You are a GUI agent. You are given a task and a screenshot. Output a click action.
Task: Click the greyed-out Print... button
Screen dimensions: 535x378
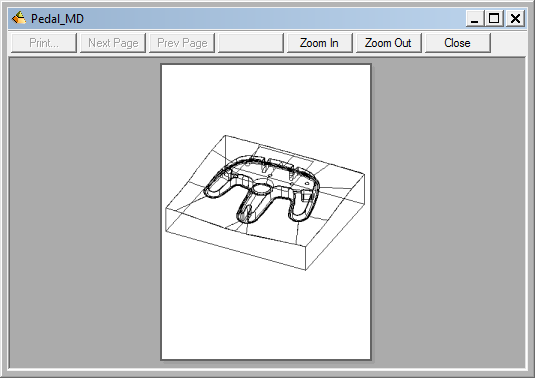pyautogui.click(x=44, y=43)
